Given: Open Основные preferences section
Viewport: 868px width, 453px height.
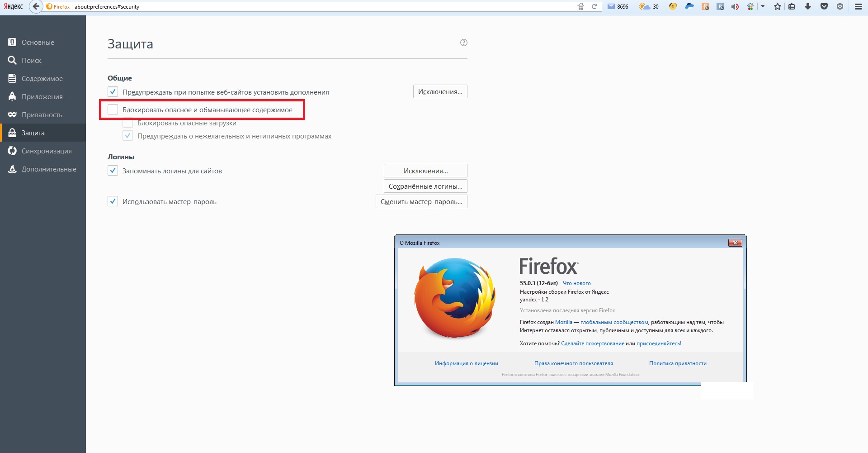Looking at the screenshot, I should [x=43, y=42].
